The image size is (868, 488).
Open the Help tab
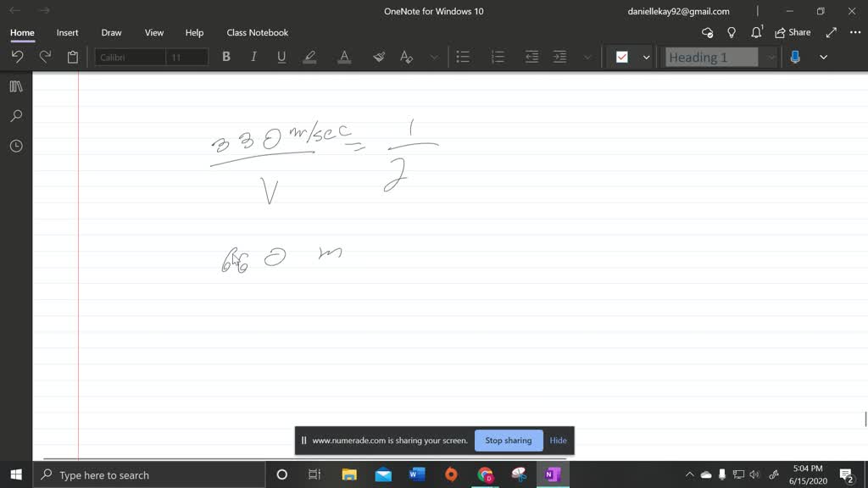coord(194,33)
